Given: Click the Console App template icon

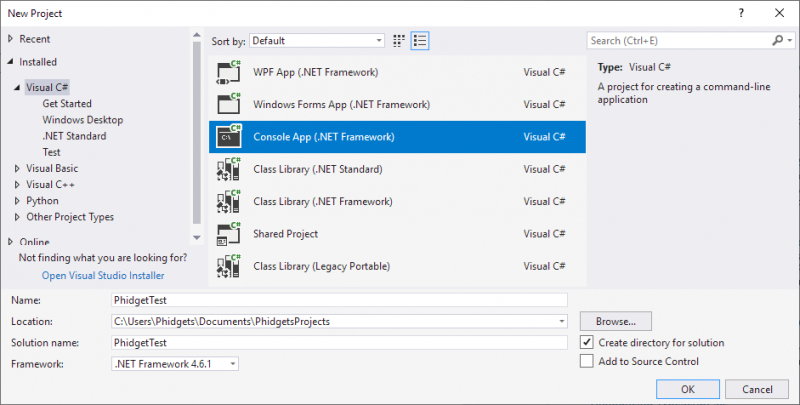Looking at the screenshot, I should [229, 137].
